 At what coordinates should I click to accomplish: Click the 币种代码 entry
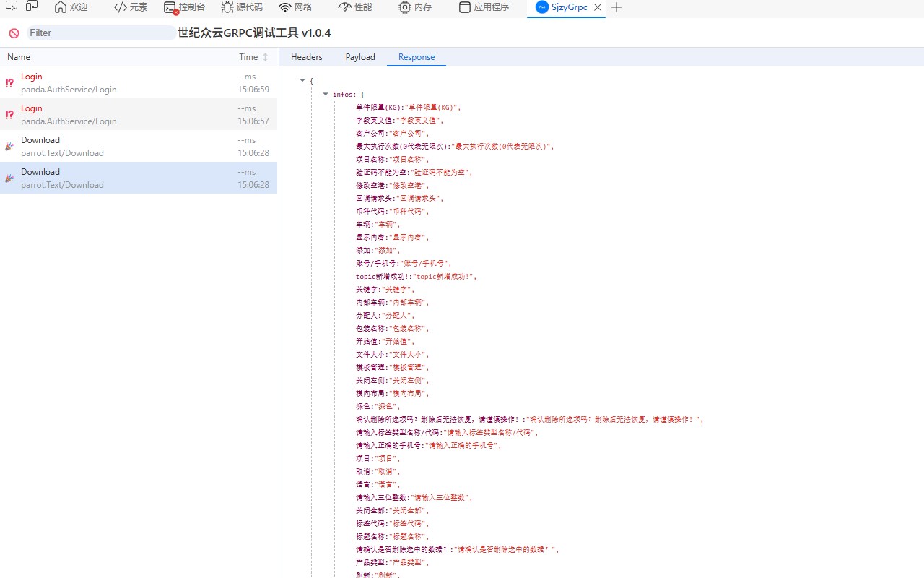[x=392, y=212]
